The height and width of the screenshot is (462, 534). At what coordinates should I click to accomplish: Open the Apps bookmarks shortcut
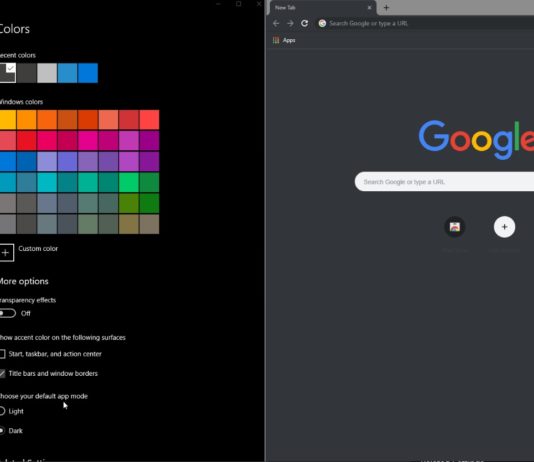coord(284,40)
